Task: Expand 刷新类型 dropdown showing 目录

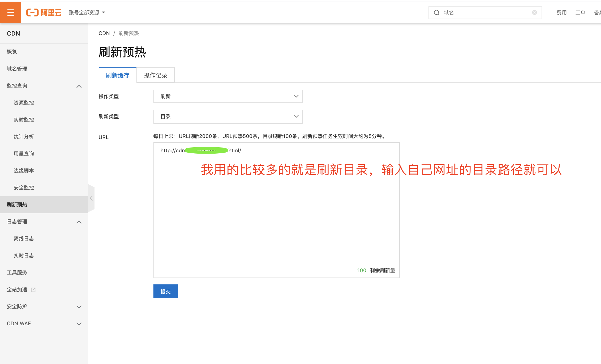Action: click(x=228, y=116)
